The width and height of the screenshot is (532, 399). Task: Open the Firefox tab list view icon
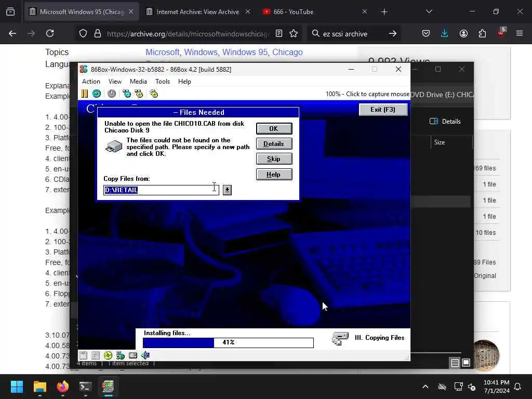pyautogui.click(x=10, y=12)
